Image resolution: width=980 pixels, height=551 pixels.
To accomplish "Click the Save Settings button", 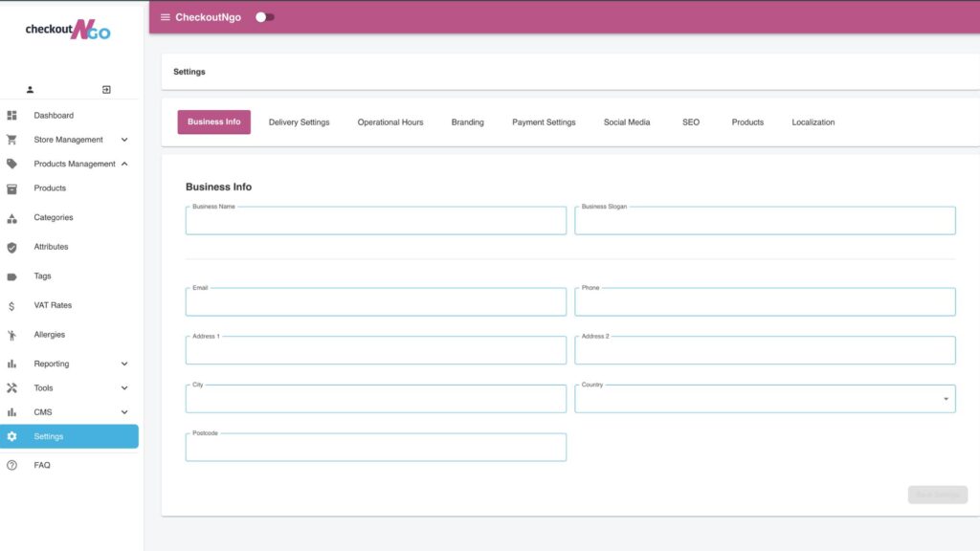I will (x=937, y=495).
